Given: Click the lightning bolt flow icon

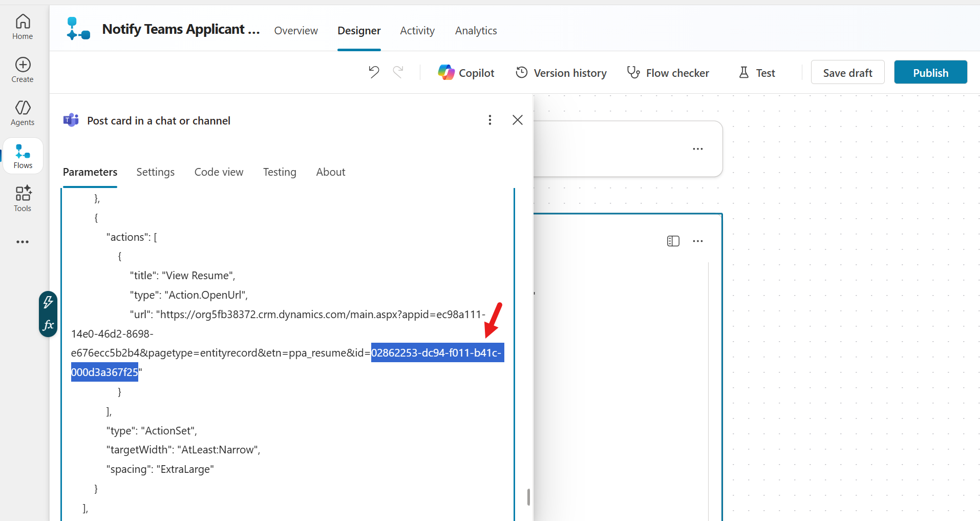Looking at the screenshot, I should click(x=48, y=302).
